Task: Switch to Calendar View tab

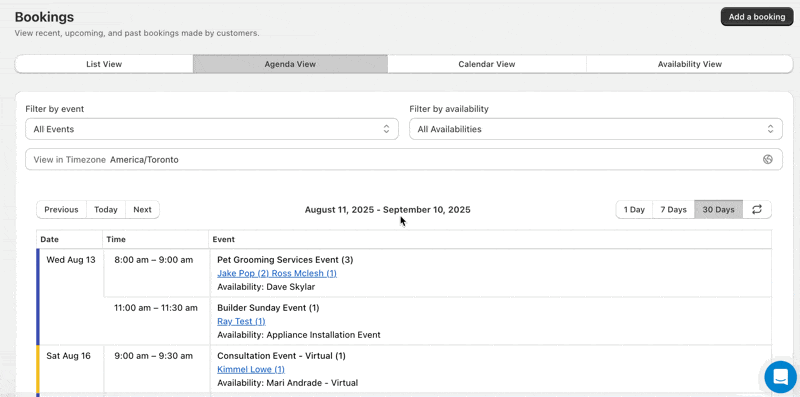Action: (x=487, y=64)
